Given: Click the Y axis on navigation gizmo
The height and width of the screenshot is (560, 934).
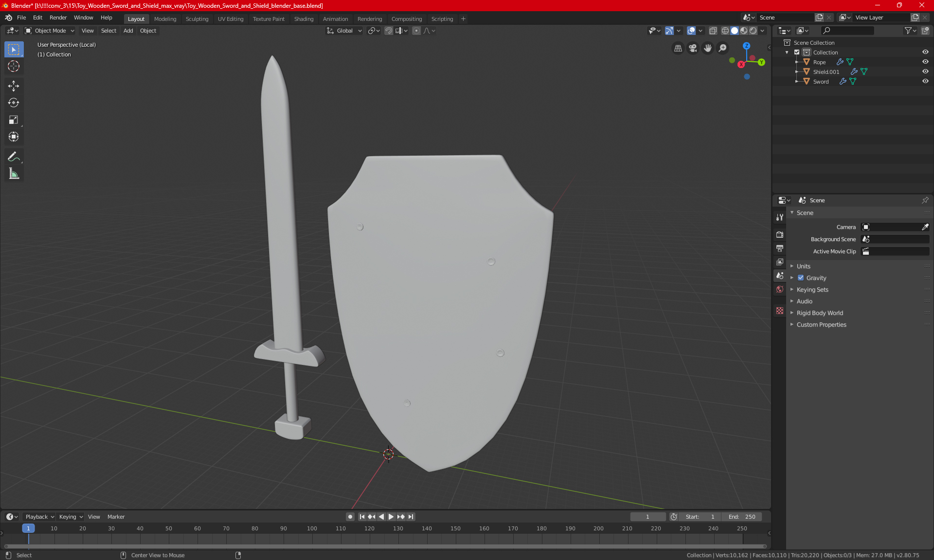Looking at the screenshot, I should pos(761,62).
